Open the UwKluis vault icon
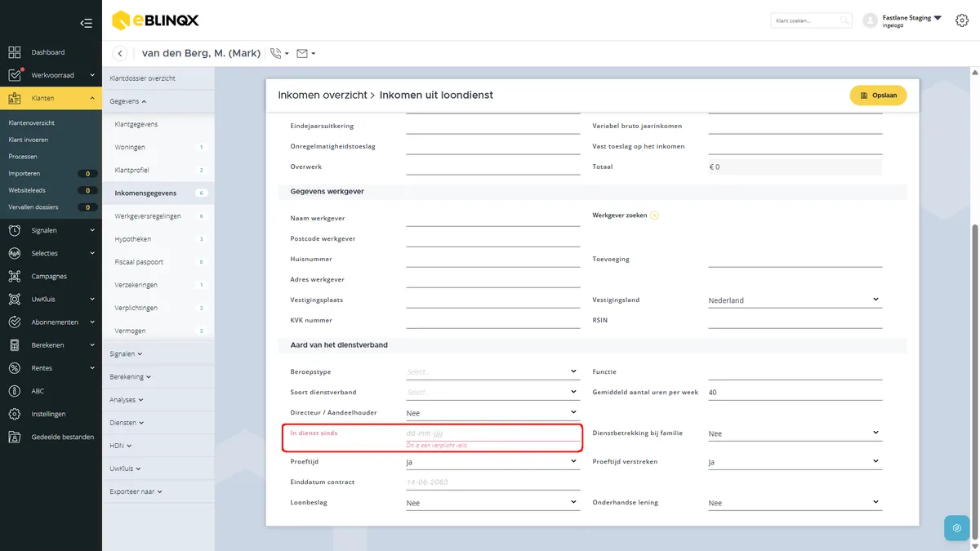Viewport: 980px width, 551px height. (x=15, y=299)
